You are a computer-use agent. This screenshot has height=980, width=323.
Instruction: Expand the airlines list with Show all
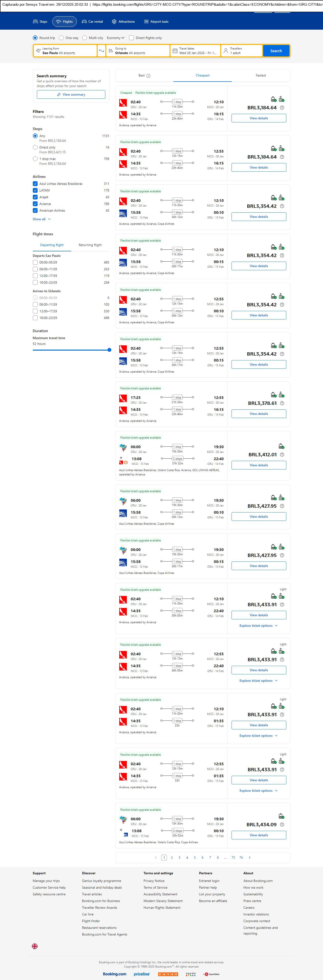pyautogui.click(x=41, y=219)
